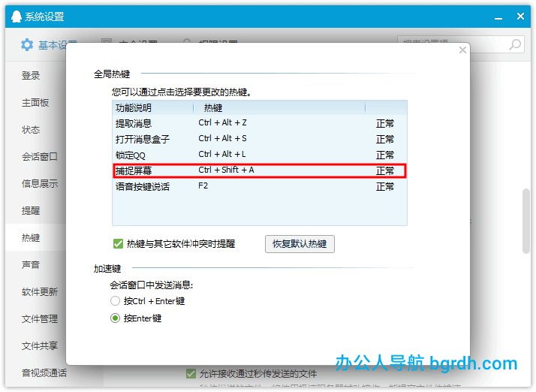Click the vertical scrollbar on the right

(526, 218)
